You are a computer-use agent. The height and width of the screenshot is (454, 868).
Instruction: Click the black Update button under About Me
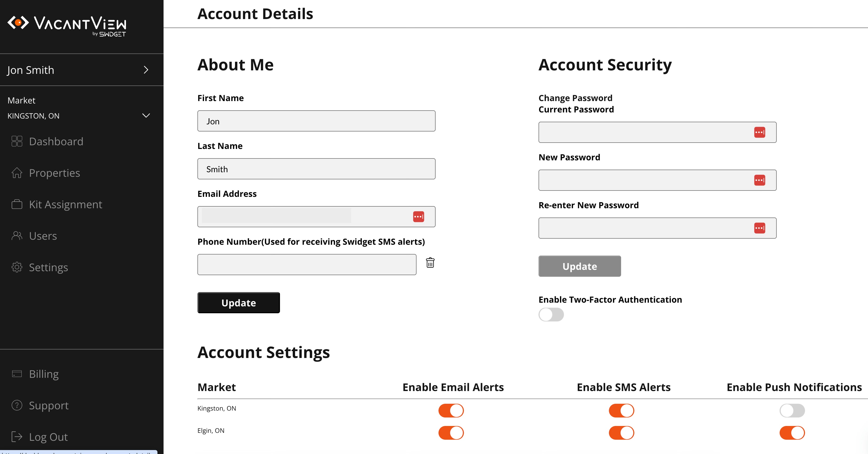pyautogui.click(x=238, y=302)
